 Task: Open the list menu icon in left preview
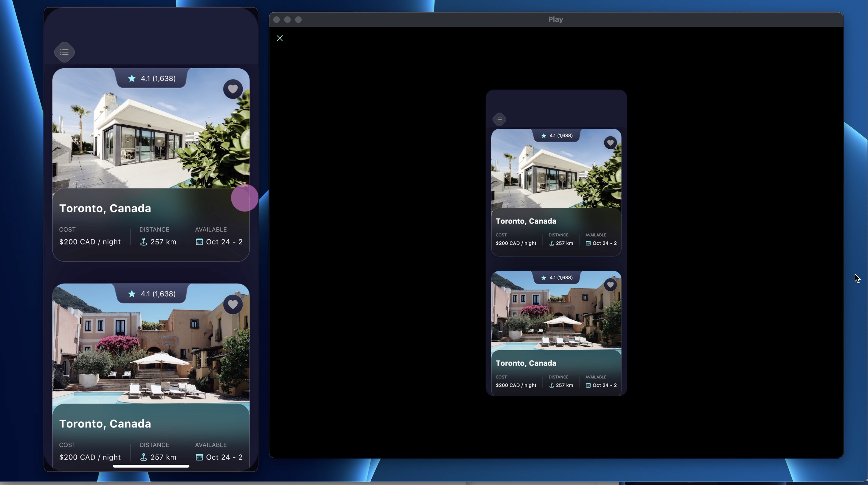click(64, 52)
